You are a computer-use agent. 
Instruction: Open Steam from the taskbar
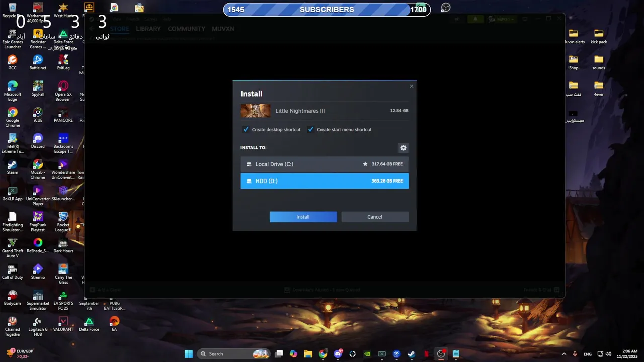click(412, 354)
